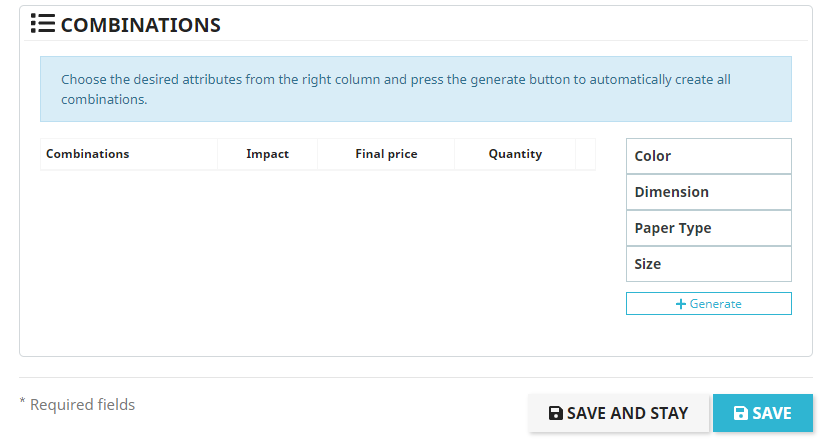Click the plus icon beside Generate

tap(681, 304)
